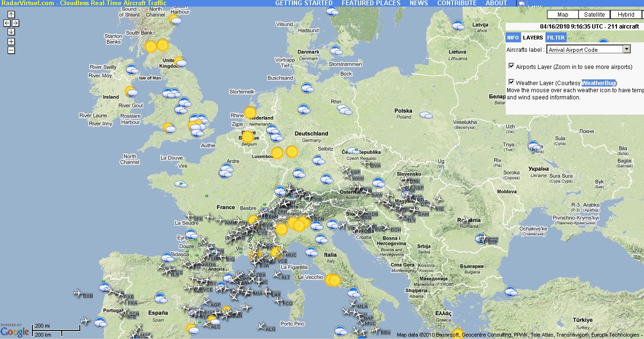Click the DXB aircraft icon near Portugal coast
Screen dimensions: 644x339
pyautogui.click(x=77, y=293)
